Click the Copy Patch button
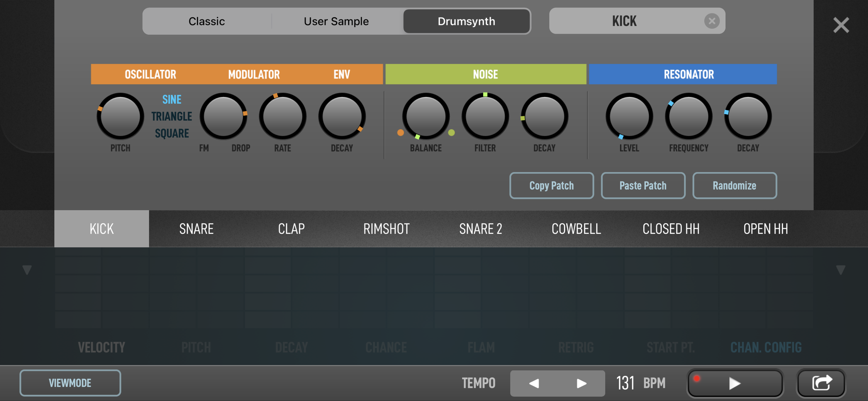The width and height of the screenshot is (868, 401). point(551,186)
